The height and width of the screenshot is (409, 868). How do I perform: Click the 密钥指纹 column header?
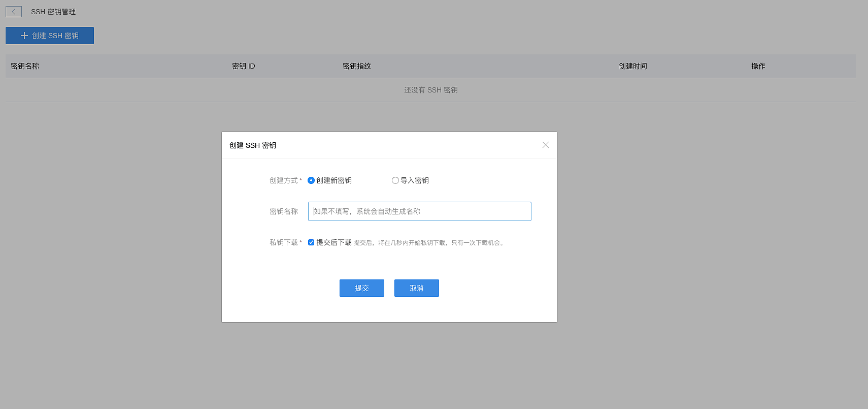pyautogui.click(x=356, y=66)
